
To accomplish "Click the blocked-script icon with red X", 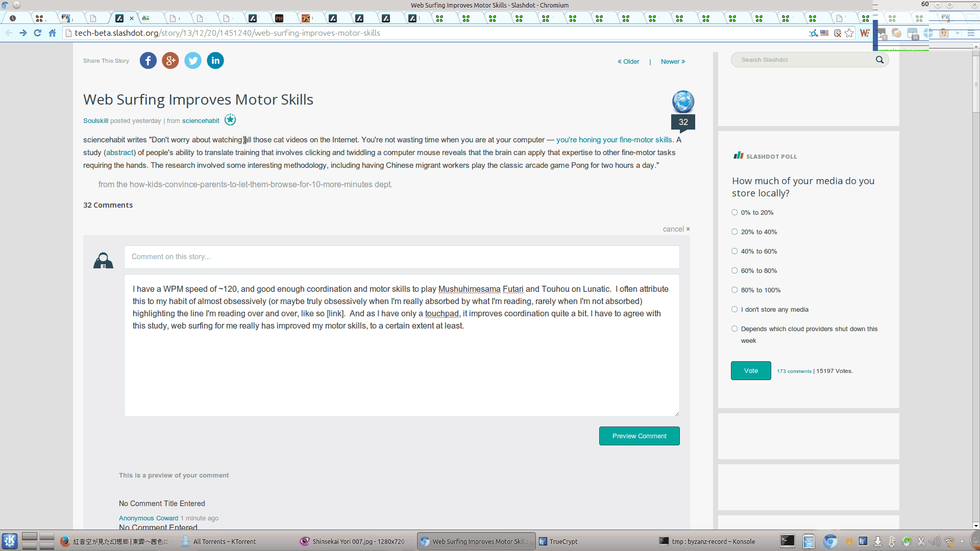I will coord(837,33).
